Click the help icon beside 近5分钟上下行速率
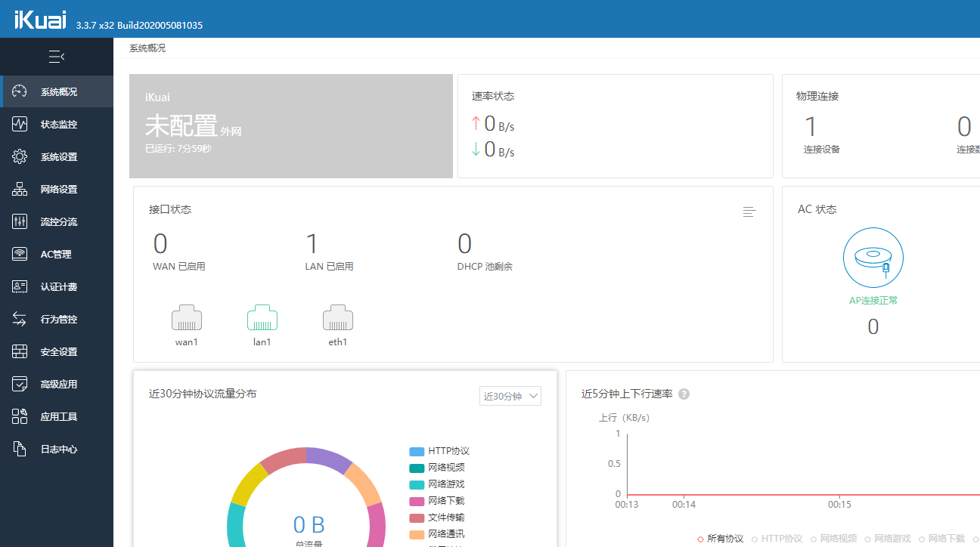Screen dimensions: 980x547 pos(684,394)
